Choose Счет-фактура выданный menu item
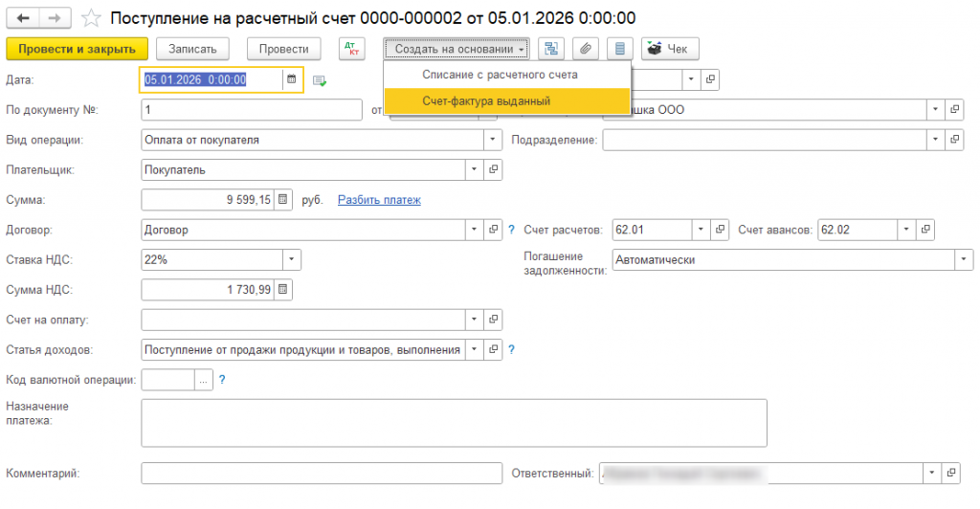Viewport: 980px width, 509px height. [x=507, y=101]
